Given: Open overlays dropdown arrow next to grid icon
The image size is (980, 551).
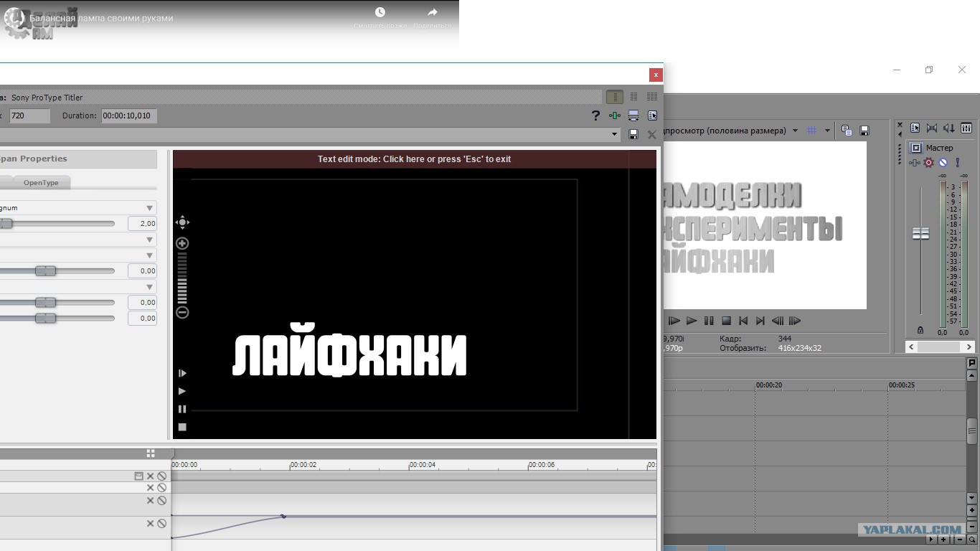Looking at the screenshot, I should pyautogui.click(x=827, y=131).
